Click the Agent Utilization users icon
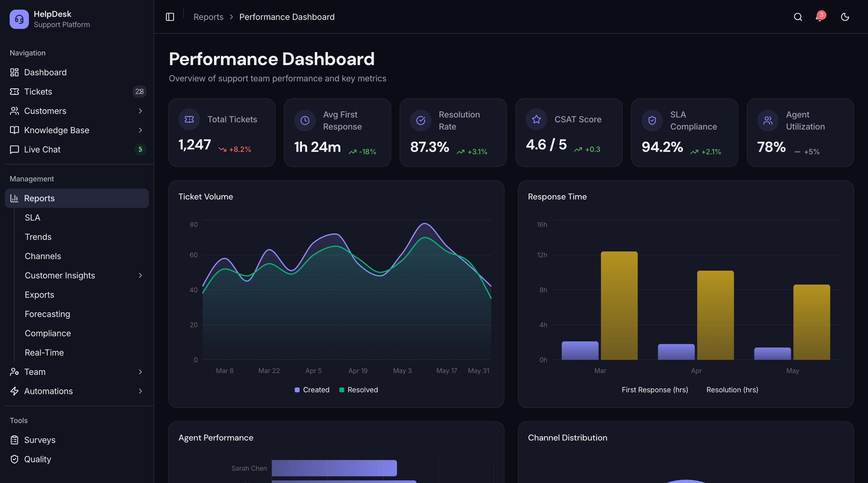The height and width of the screenshot is (483, 868). pyautogui.click(x=768, y=120)
